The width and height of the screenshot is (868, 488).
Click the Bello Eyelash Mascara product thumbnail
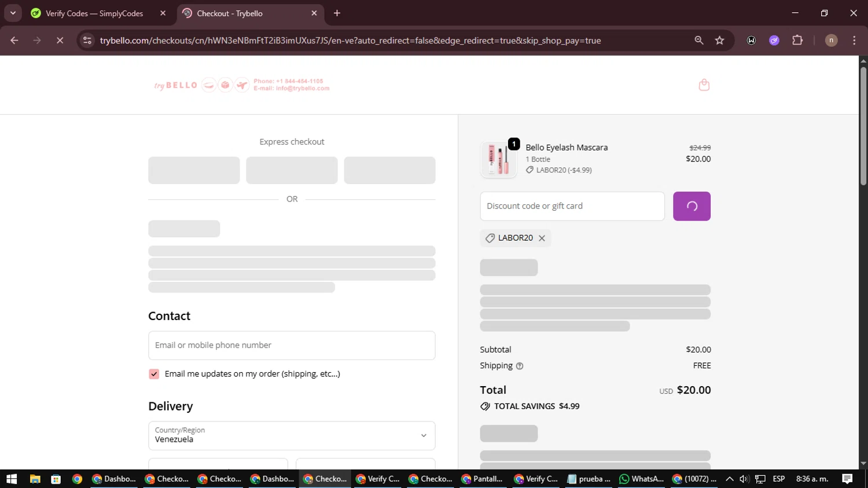(499, 159)
